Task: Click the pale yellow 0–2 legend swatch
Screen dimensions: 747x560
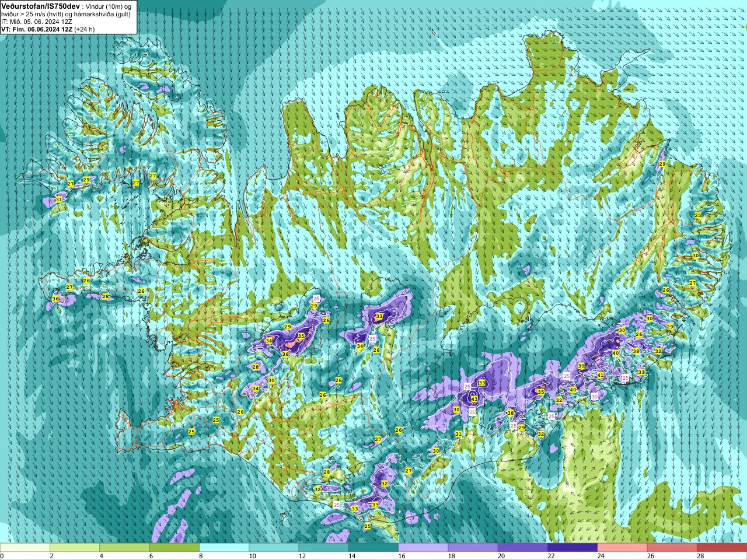Action: (x=25, y=548)
